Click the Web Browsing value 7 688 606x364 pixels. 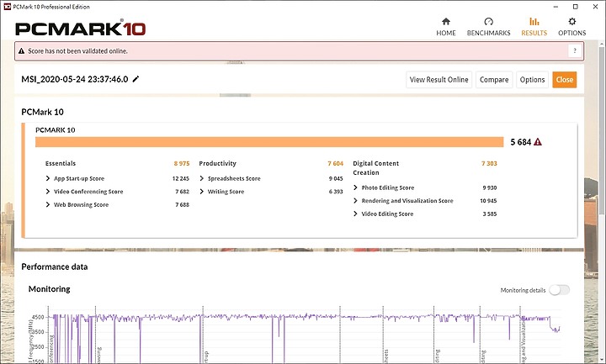tap(182, 204)
